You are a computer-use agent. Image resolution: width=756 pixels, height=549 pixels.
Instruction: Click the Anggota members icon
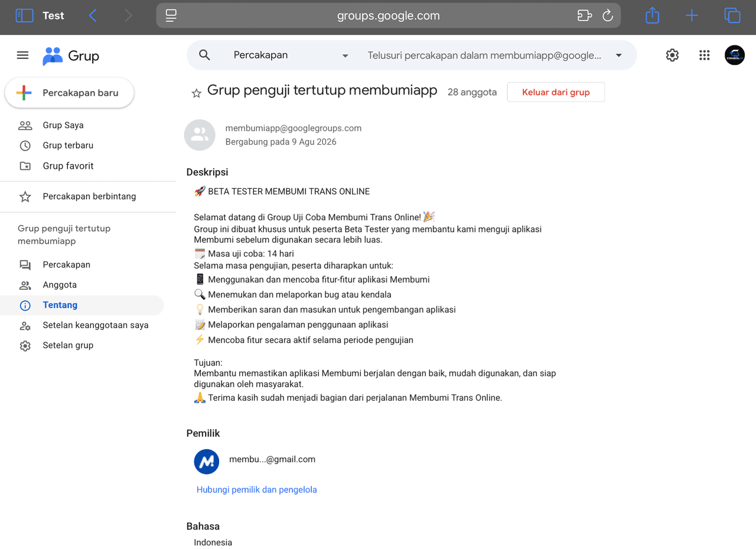[x=25, y=285]
